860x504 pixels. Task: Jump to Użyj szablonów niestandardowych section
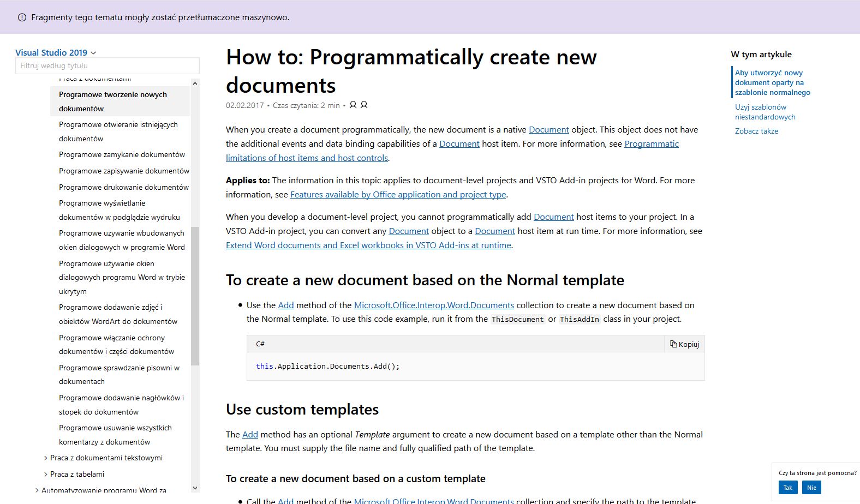765,112
